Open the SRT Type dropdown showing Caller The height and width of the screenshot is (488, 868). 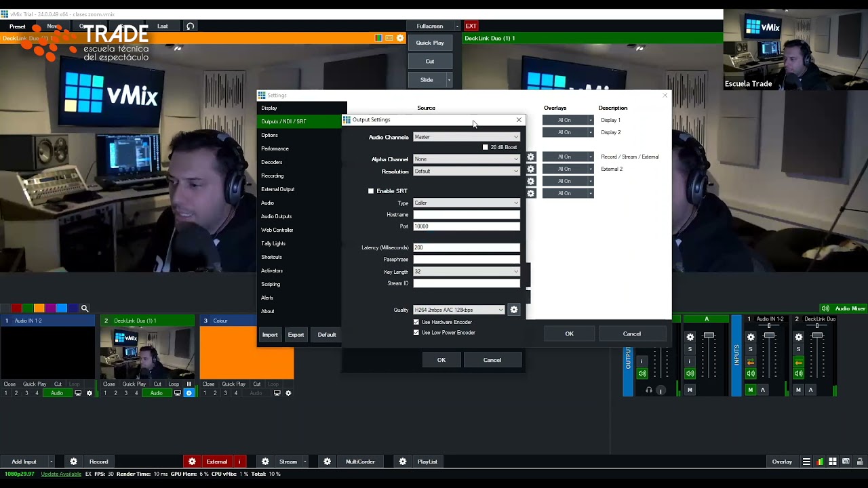[467, 203]
